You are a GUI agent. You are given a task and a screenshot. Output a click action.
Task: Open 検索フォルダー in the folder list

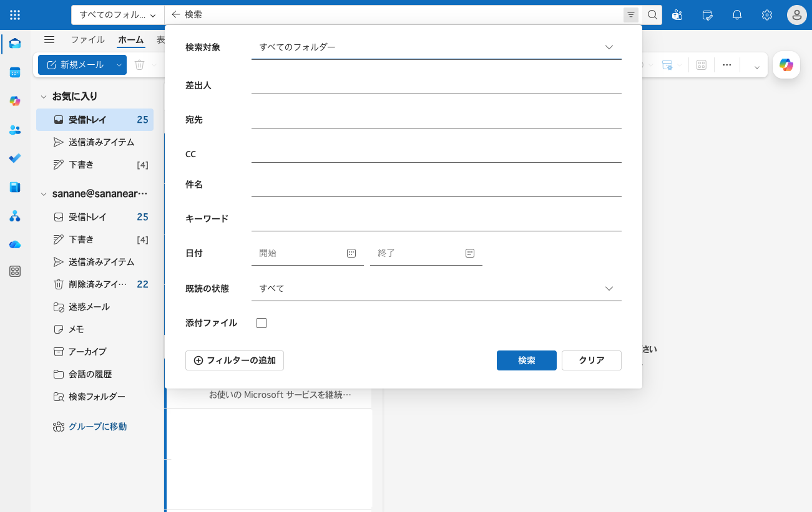[95, 397]
